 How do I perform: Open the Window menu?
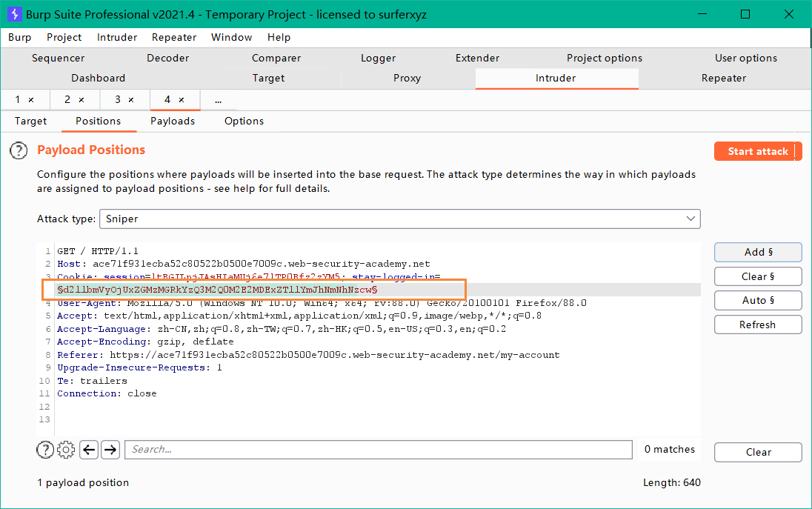point(231,37)
